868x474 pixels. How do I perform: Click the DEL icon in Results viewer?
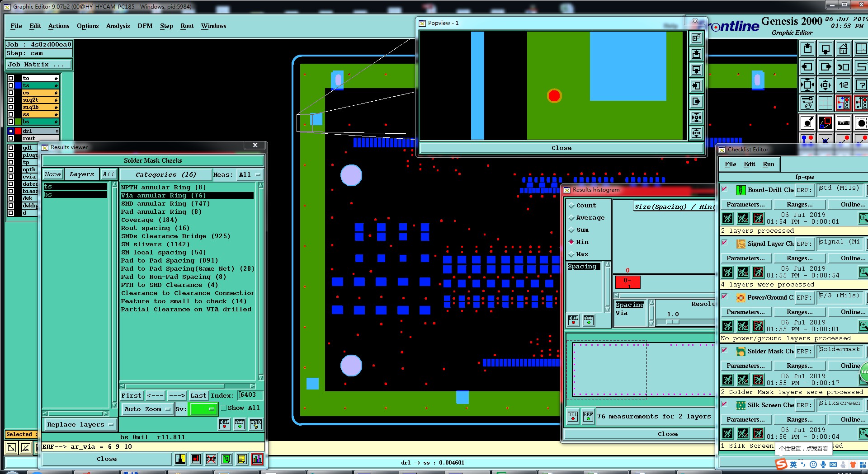click(224, 424)
